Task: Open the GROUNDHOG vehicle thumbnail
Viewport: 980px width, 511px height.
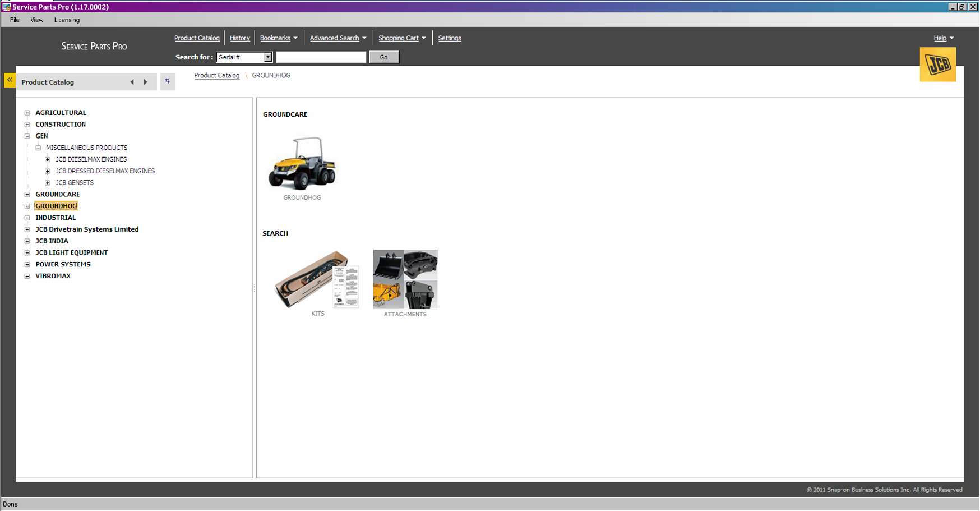Action: pyautogui.click(x=302, y=164)
